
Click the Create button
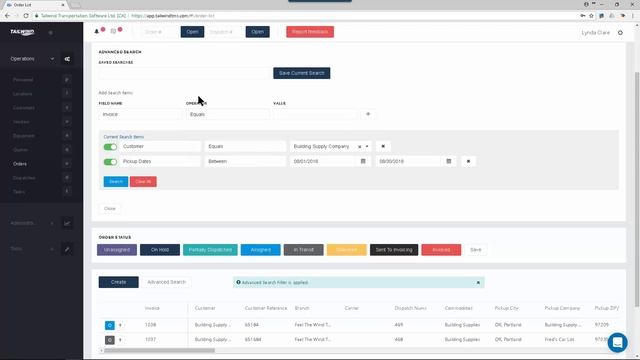(118, 282)
